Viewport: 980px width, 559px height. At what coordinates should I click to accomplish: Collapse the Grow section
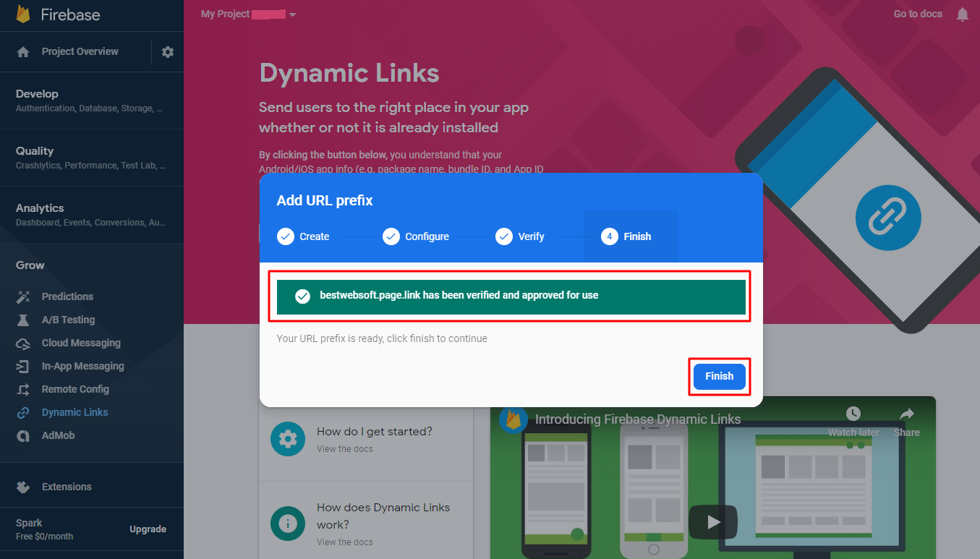(30, 265)
